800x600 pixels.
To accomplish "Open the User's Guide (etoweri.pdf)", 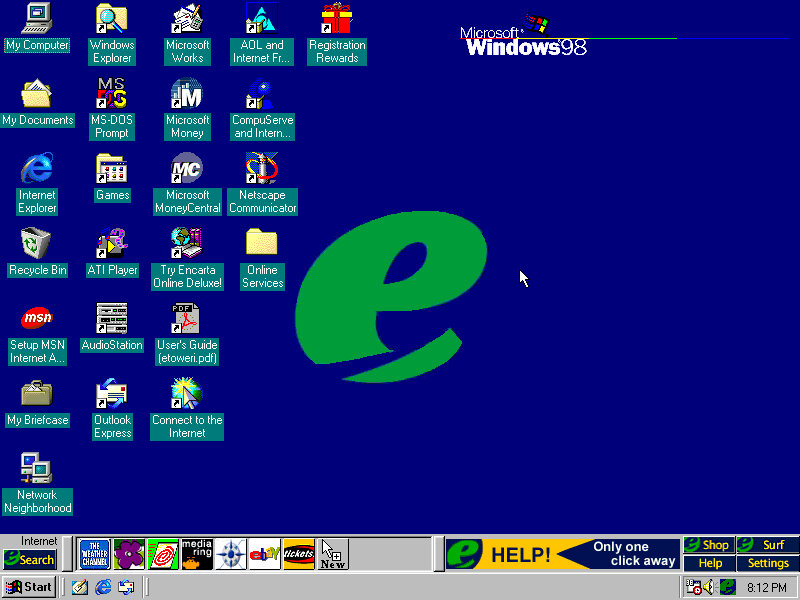I will pyautogui.click(x=187, y=320).
